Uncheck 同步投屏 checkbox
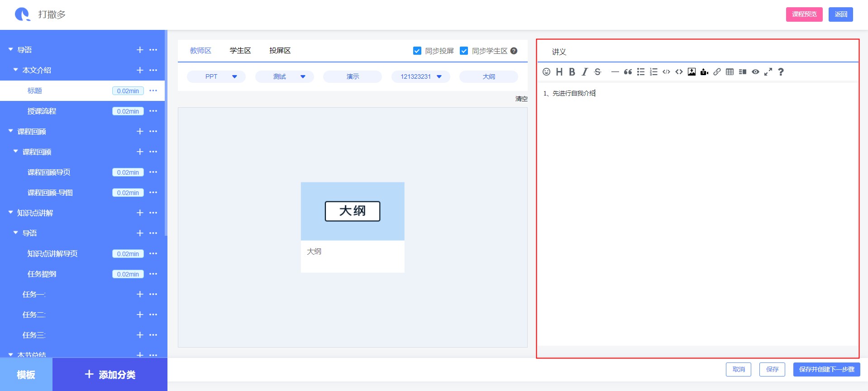Viewport: 868px width, 391px height. 417,51
